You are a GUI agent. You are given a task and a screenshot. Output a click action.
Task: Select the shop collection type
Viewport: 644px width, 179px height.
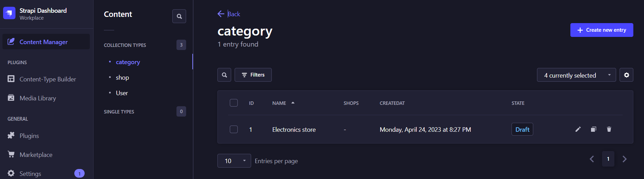(122, 78)
